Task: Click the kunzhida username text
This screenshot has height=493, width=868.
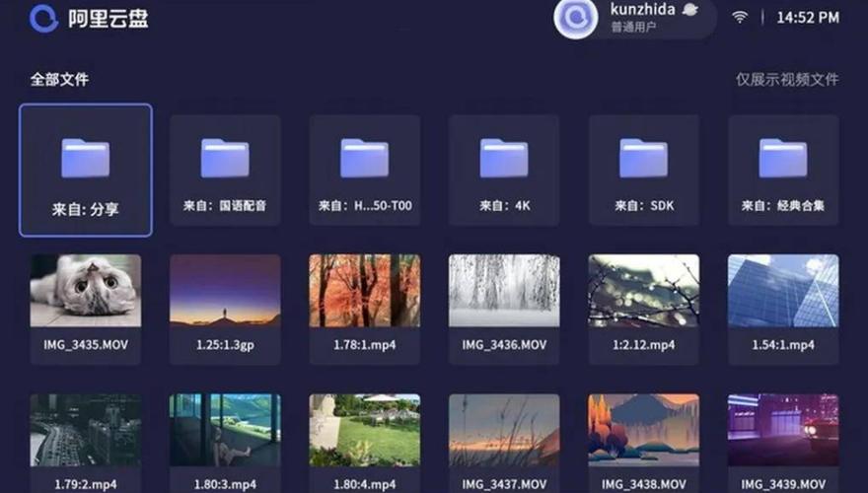Action: pos(642,10)
